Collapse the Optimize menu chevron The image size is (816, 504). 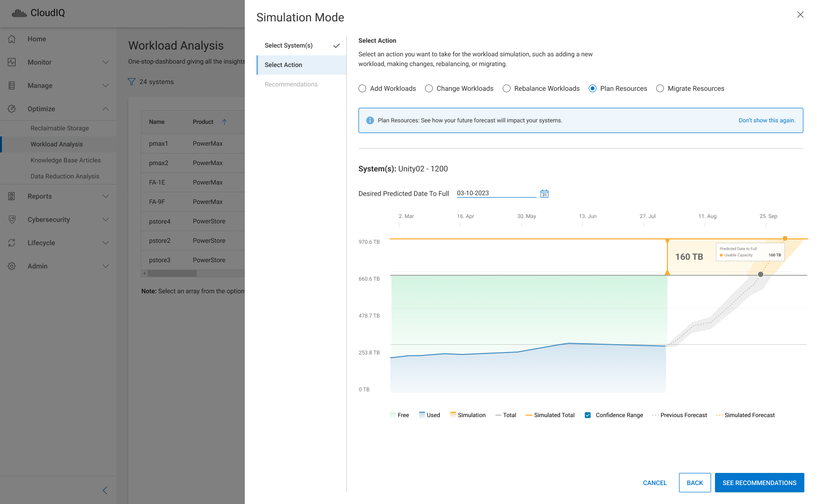click(x=105, y=109)
